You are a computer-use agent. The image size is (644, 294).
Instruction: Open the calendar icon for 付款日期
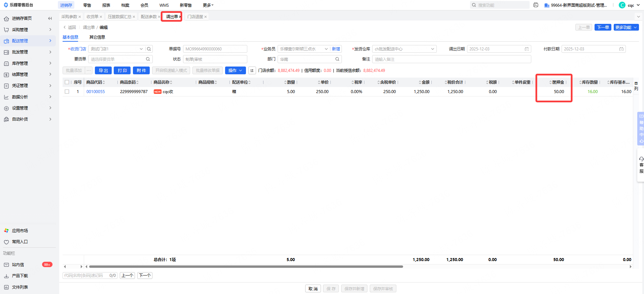click(621, 49)
